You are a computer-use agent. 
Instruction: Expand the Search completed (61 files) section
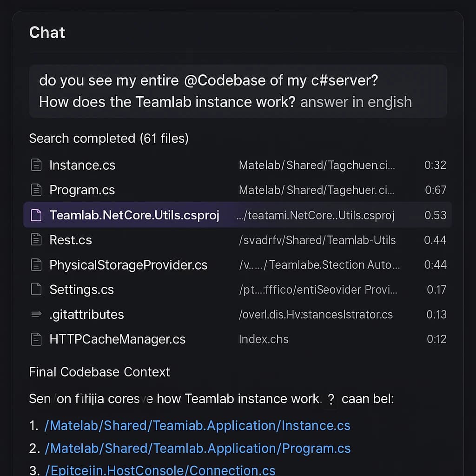108,139
